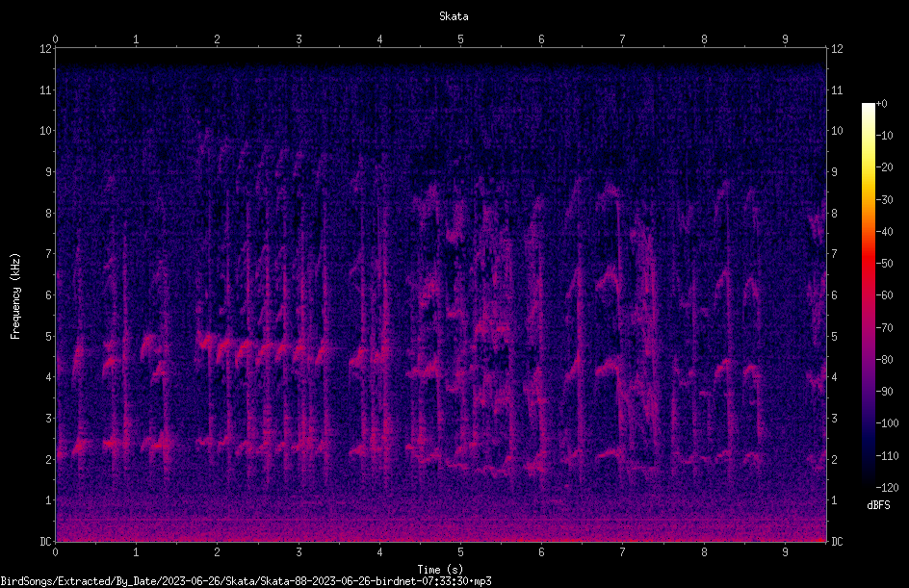The width and height of the screenshot is (909, 588).
Task: Click the "-60" colorbar label
Action: click(885, 295)
